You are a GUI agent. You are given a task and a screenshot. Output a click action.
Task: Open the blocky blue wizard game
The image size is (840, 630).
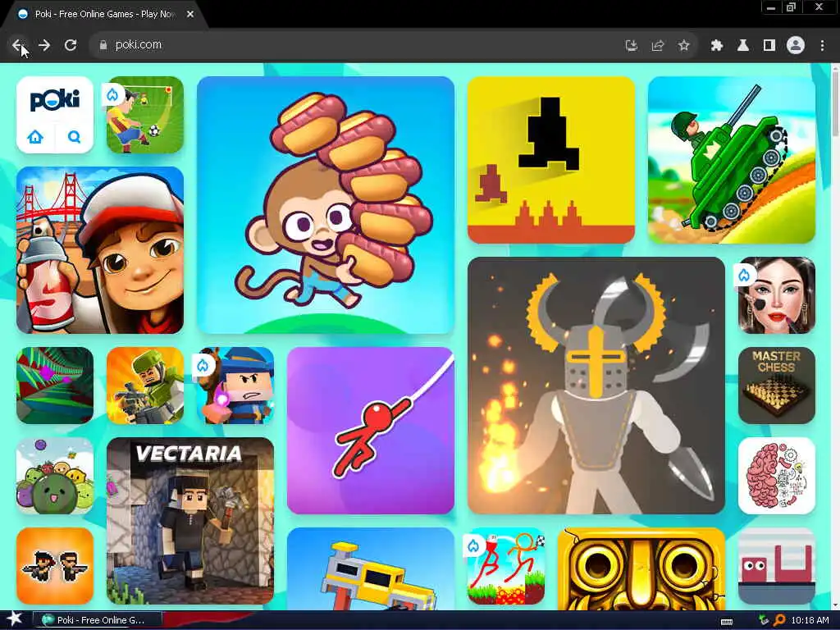[x=235, y=386]
